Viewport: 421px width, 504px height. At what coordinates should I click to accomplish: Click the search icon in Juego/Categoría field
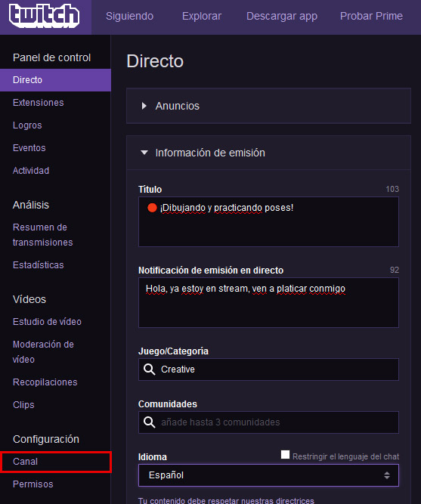149,369
